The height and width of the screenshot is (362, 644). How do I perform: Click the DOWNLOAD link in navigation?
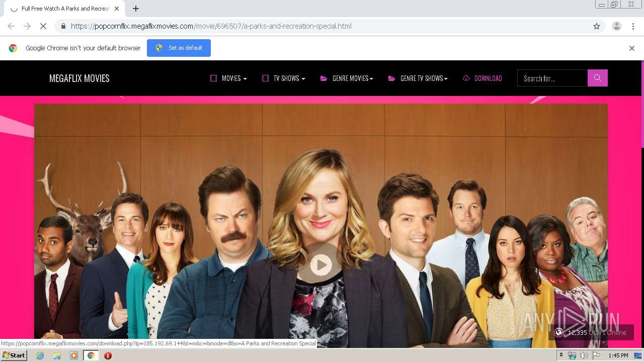(482, 78)
